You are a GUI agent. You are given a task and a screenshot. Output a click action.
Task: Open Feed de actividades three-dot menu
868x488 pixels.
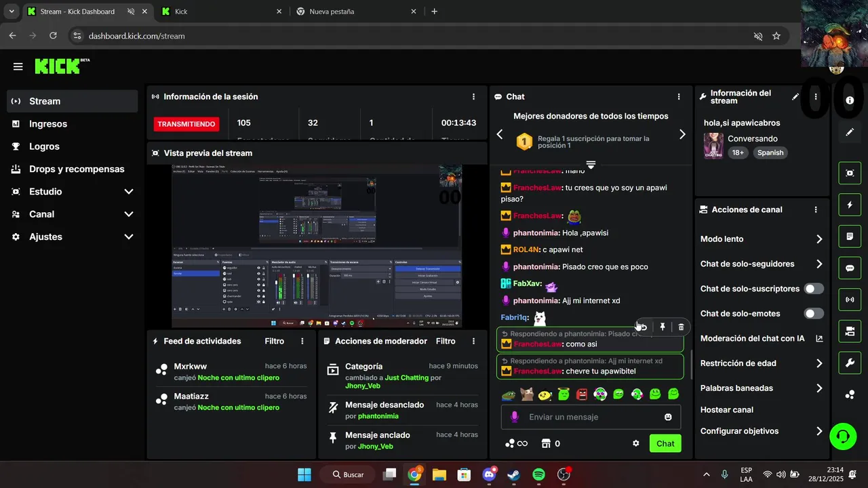pyautogui.click(x=302, y=341)
